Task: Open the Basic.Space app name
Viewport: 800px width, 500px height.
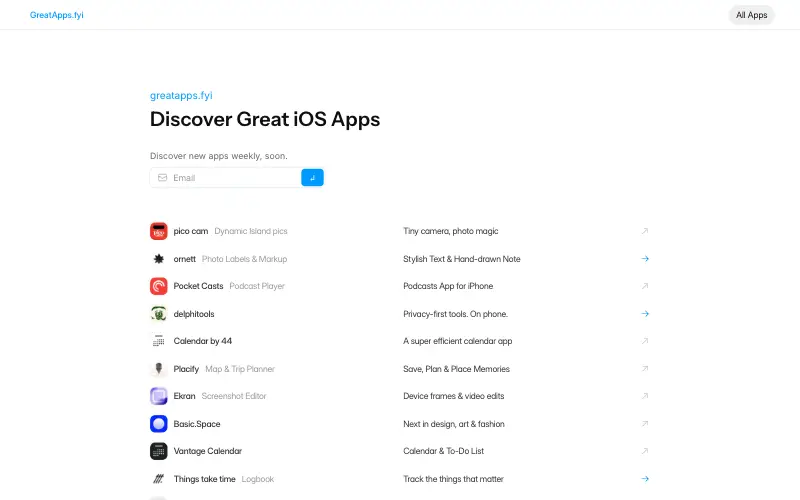Action: (197, 424)
